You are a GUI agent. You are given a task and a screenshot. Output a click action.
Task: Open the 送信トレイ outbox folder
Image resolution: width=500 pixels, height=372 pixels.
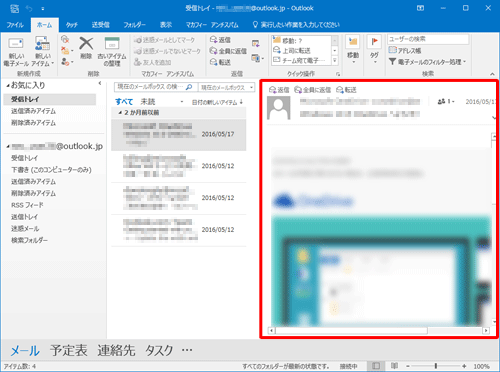(24, 217)
